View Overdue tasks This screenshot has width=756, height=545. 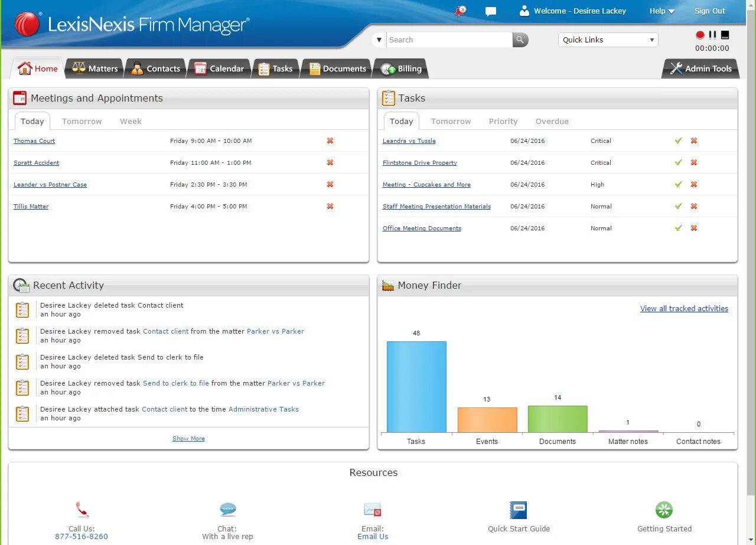pos(552,121)
